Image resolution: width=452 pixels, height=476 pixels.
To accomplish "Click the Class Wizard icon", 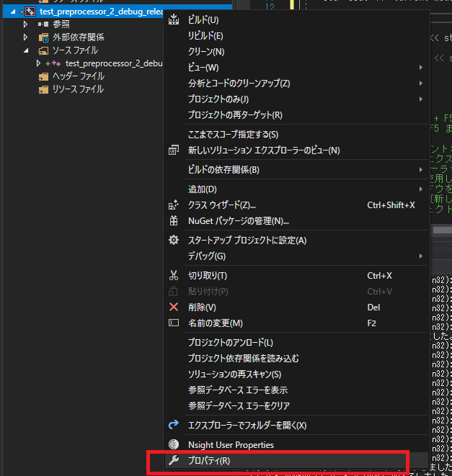I will tap(174, 205).
